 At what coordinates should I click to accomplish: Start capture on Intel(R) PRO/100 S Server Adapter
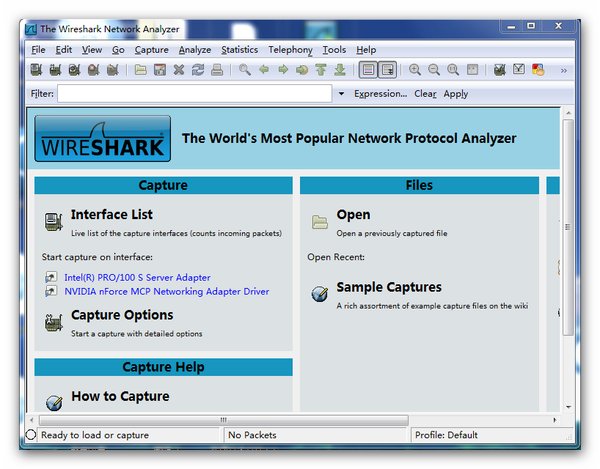(137, 277)
